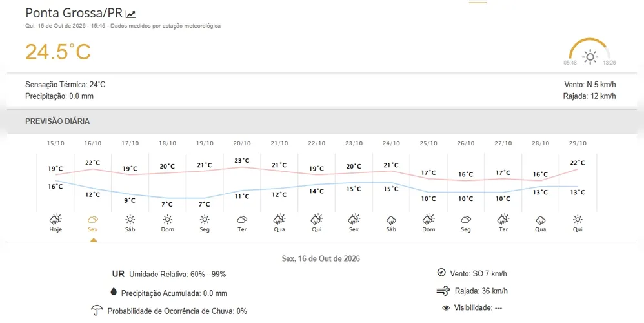Click the Dom label under 18/10
Image resolution: width=644 pixels, height=323 pixels.
[168, 229]
